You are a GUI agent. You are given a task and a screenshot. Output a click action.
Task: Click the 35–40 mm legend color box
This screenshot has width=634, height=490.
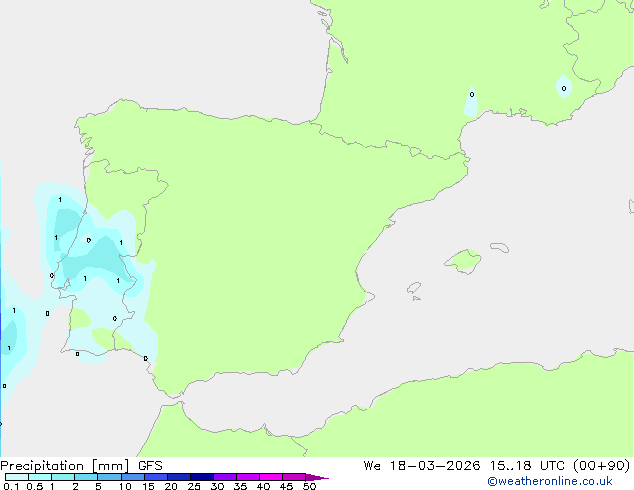point(248,477)
